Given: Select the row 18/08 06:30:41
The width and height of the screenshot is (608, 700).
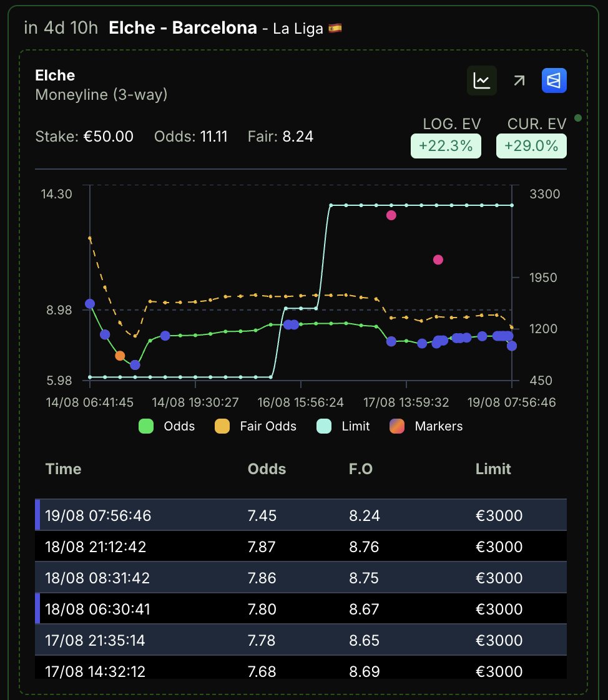Looking at the screenshot, I should pos(301,608).
